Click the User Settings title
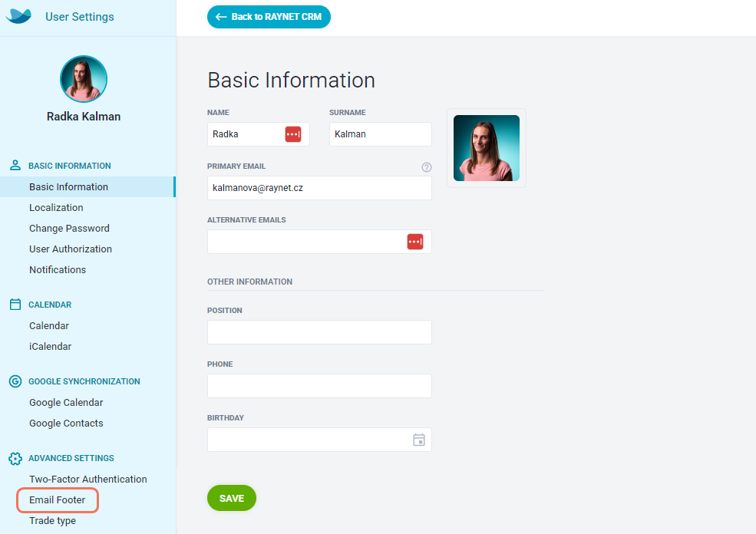The image size is (756, 534). [x=80, y=16]
